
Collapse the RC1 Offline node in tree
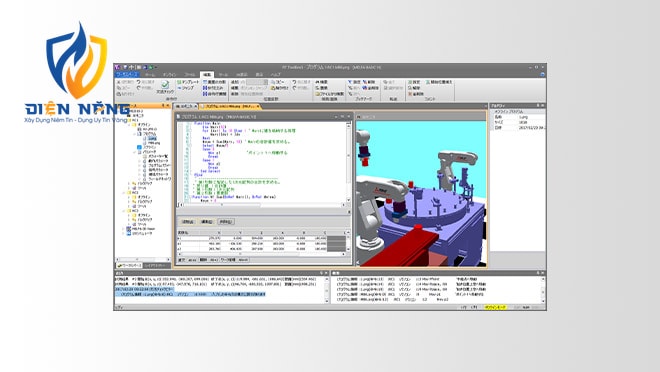(129, 125)
